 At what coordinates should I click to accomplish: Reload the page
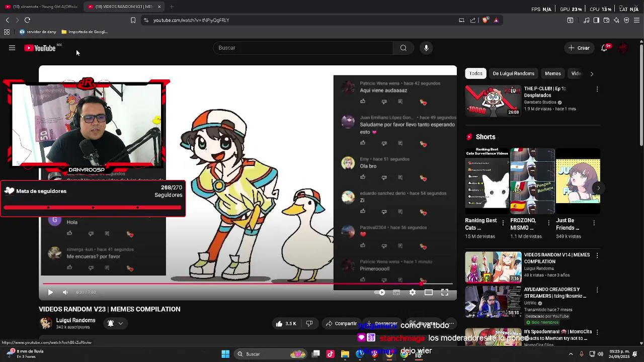pos(27,20)
